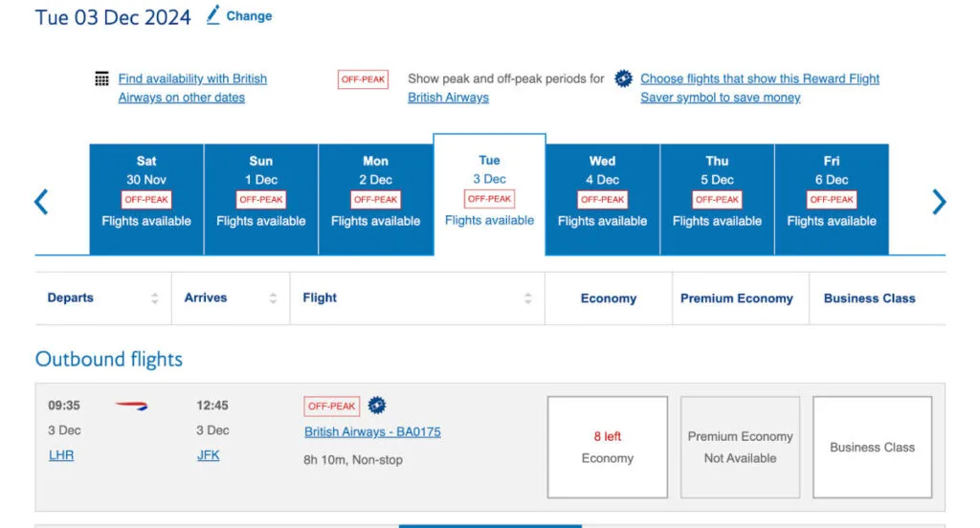Open the LHR airport link
The image size is (980, 528).
61,455
